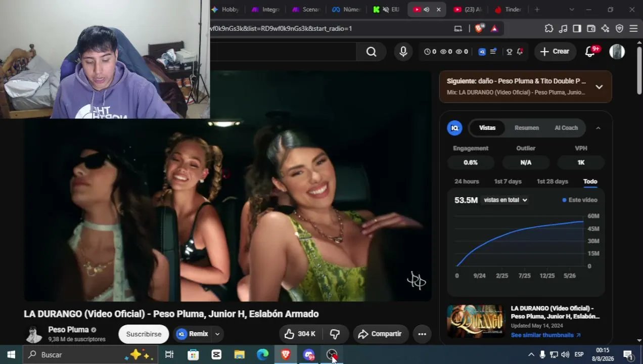Click the vidIQ logo in top bar
This screenshot has height=364, width=643.
point(482,52)
